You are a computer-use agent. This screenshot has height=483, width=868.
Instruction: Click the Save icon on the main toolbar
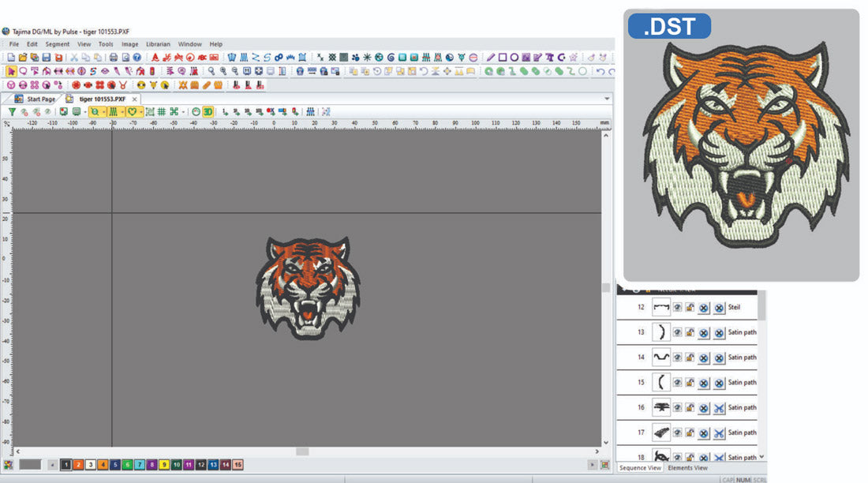(46, 57)
